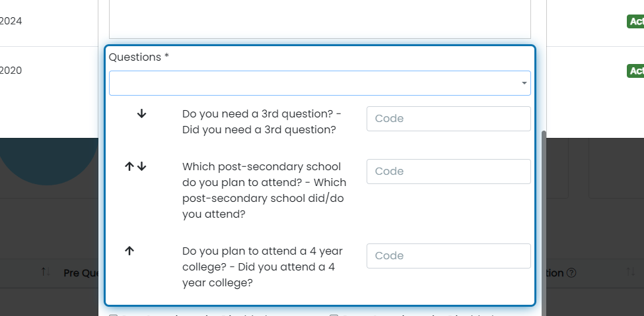The image size is (644, 316).
Task: Click the help icon beside the column header
Action: pyautogui.click(x=571, y=273)
